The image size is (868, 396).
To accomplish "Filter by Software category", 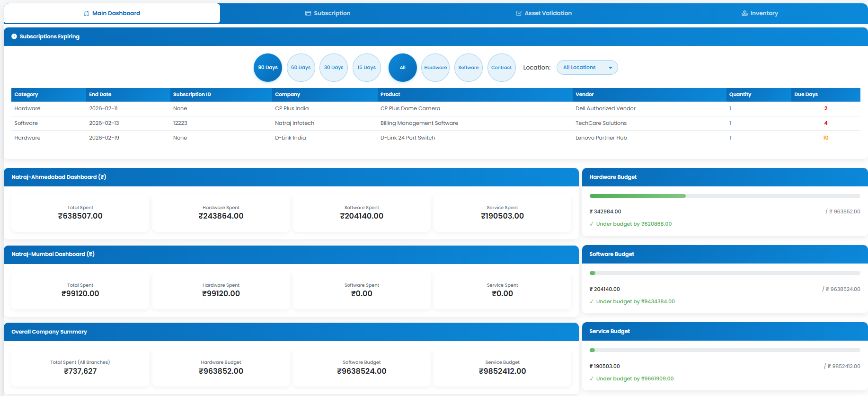I will (x=469, y=68).
